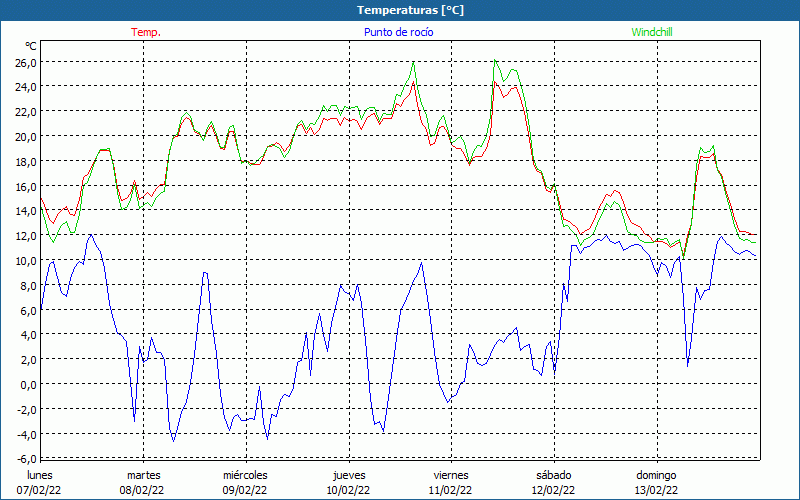Click the 20,0 y-axis value

(27, 137)
